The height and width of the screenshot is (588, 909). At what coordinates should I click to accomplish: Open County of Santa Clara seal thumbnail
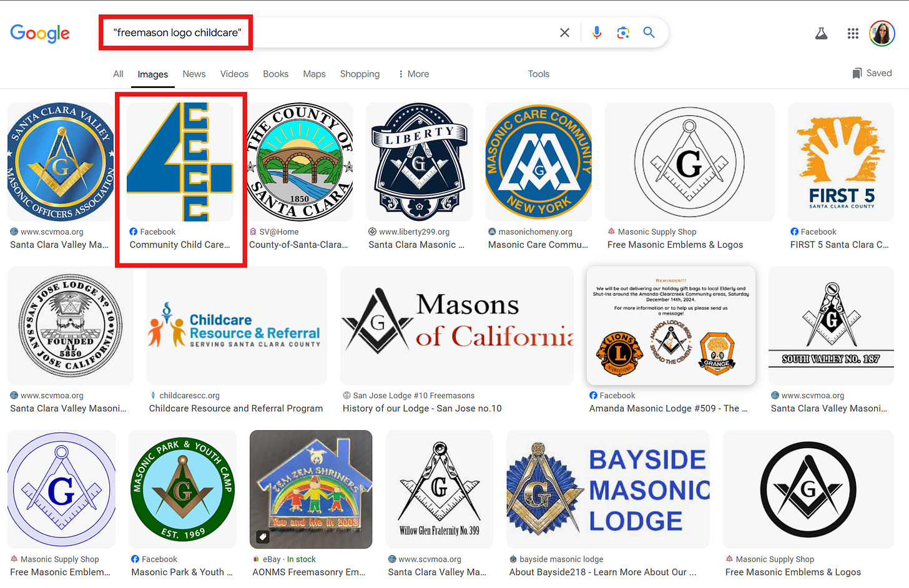(x=300, y=162)
